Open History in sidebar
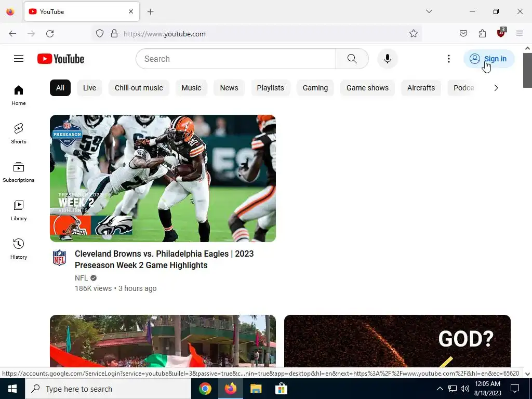 coord(19,249)
